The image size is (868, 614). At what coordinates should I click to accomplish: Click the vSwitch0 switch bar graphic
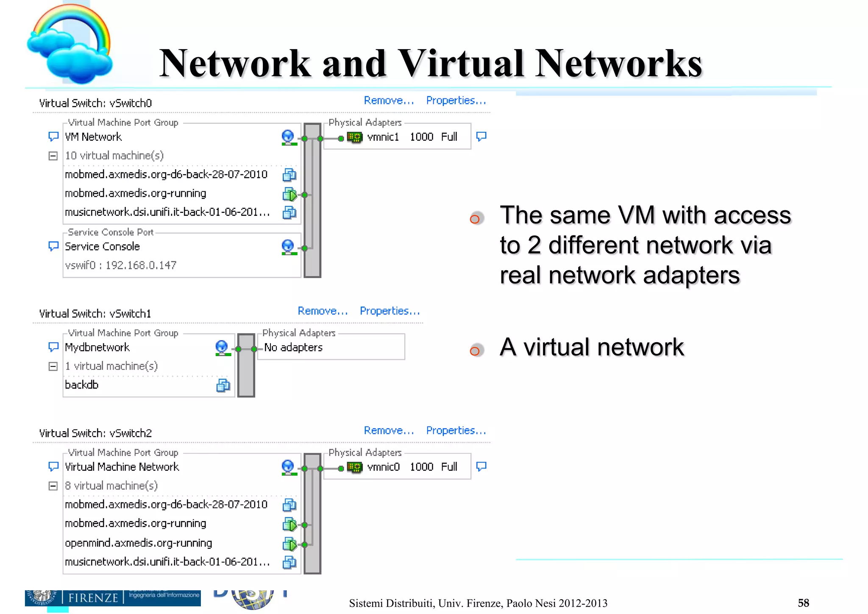click(x=312, y=200)
